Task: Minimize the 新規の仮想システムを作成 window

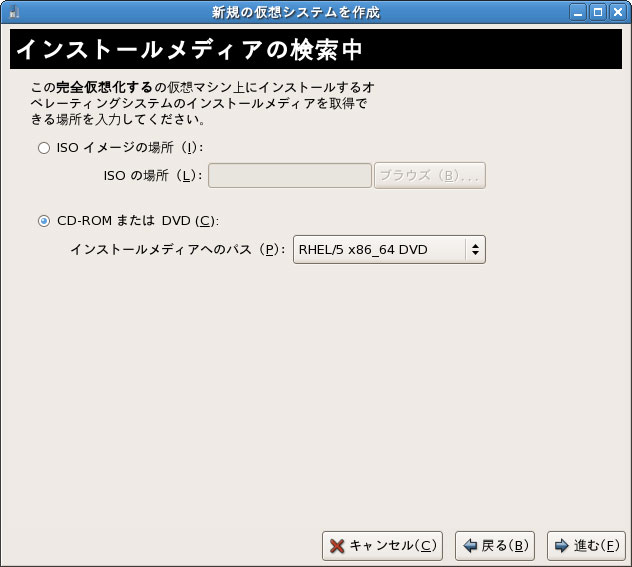Action: pyautogui.click(x=579, y=12)
